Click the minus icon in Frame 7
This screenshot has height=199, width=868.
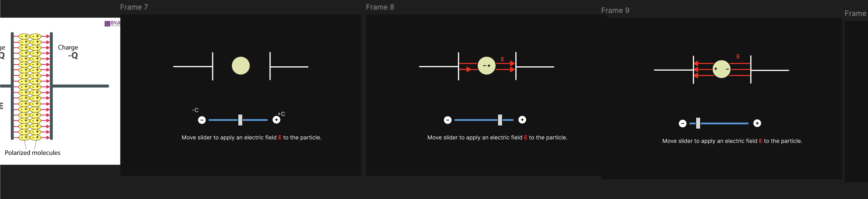pos(202,120)
